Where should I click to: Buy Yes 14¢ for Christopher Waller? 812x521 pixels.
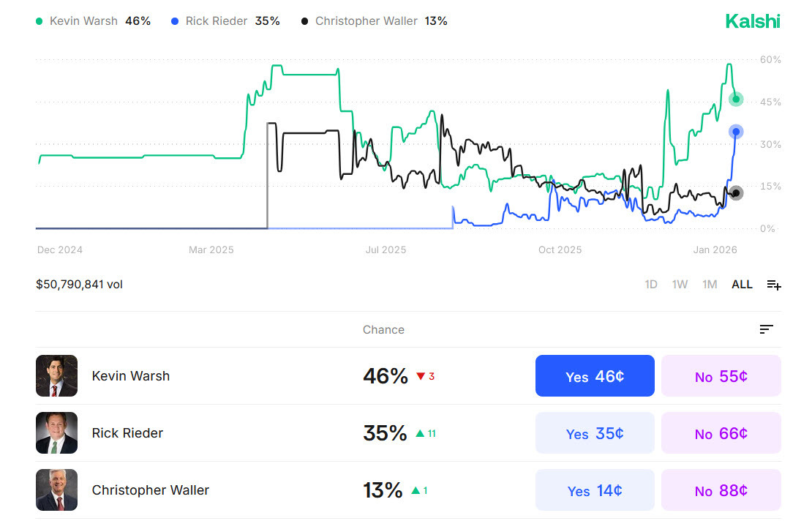point(595,490)
